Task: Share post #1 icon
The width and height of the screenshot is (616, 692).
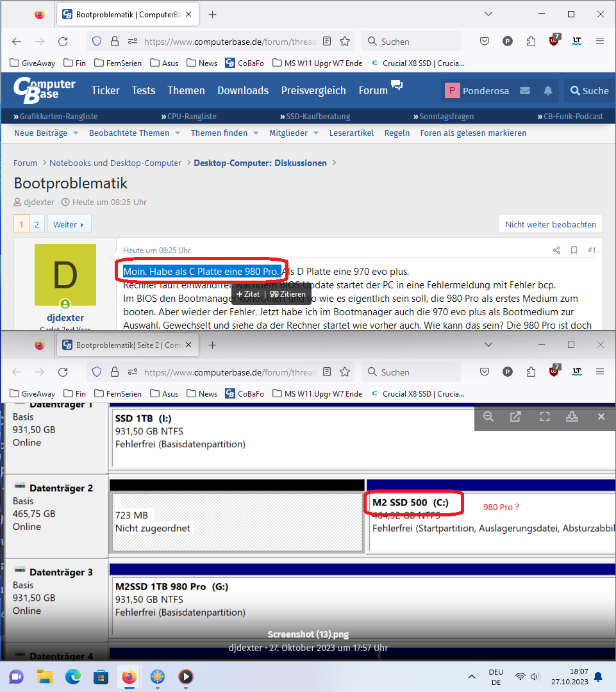Action: coord(556,251)
